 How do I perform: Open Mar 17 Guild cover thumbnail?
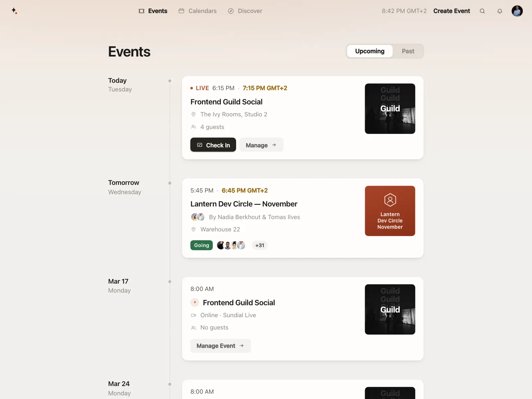click(390, 310)
